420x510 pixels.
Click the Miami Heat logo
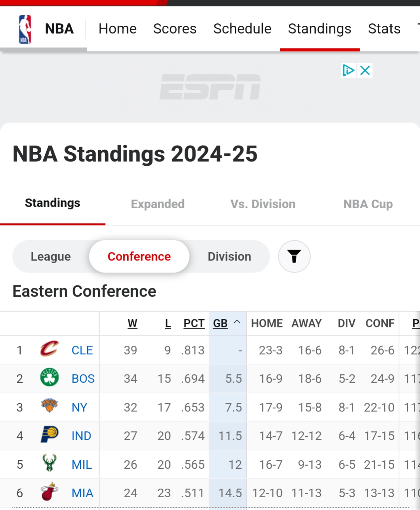[x=49, y=492]
